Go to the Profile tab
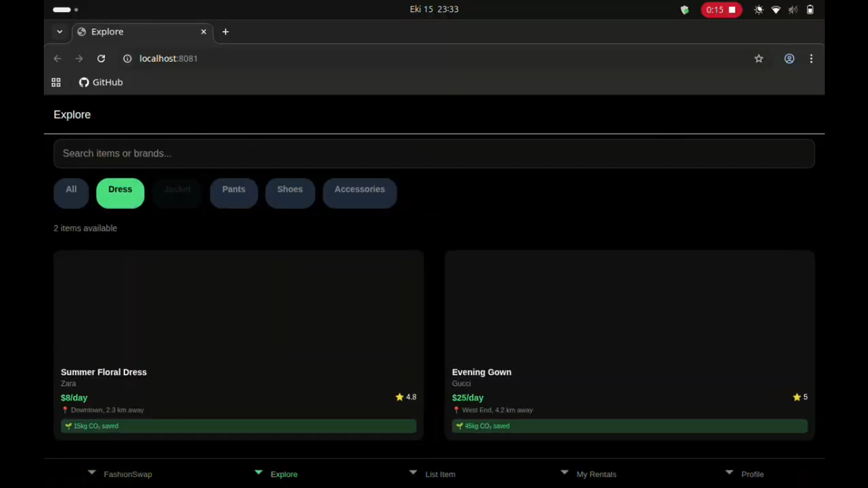Image resolution: width=868 pixels, height=488 pixels. click(745, 474)
